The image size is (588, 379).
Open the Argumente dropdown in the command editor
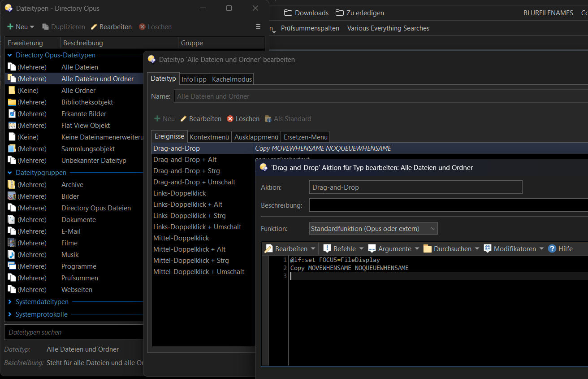(393, 248)
